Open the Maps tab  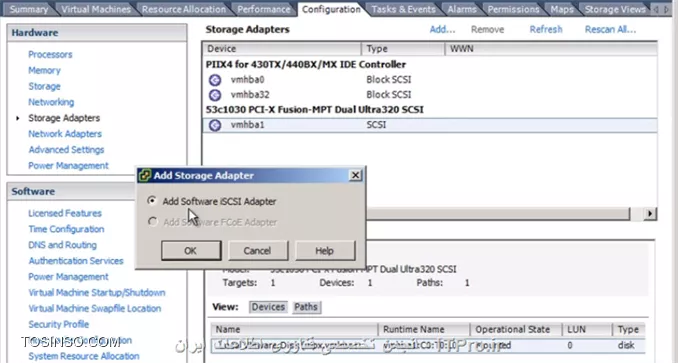point(562,9)
